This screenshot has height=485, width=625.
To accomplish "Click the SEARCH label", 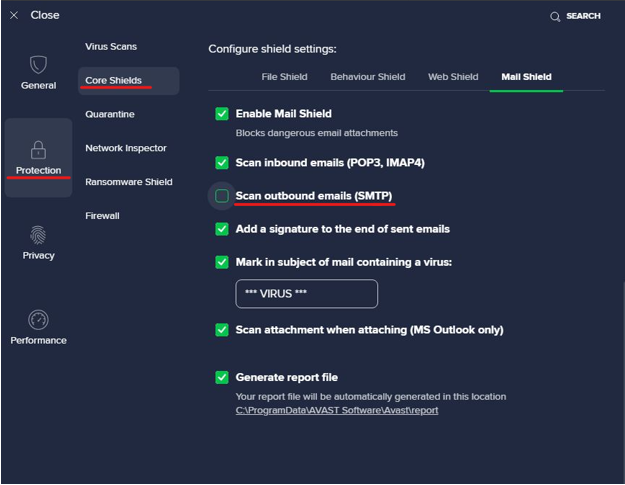I will pyautogui.click(x=583, y=16).
